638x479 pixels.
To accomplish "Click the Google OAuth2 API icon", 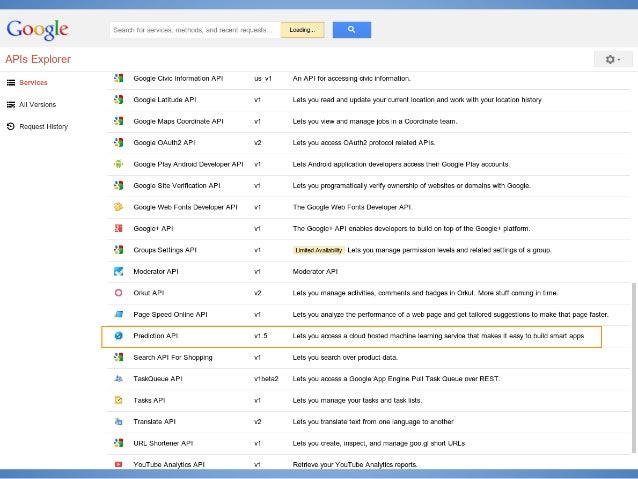I will coord(118,142).
